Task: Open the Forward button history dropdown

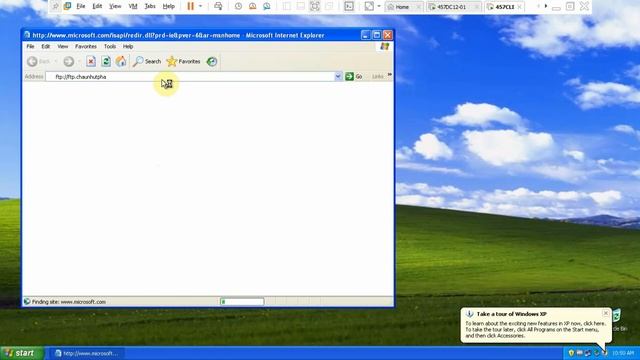Action: coord(79,62)
